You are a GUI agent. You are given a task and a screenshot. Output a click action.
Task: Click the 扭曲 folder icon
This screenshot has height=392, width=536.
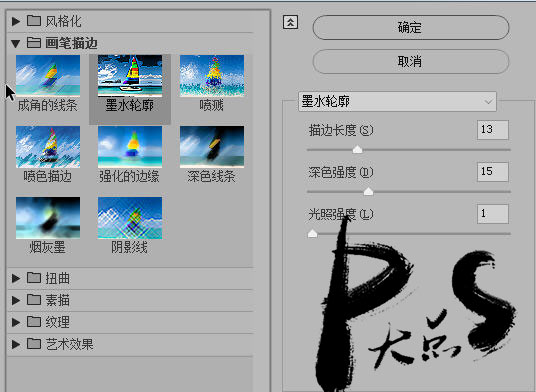pos(34,278)
